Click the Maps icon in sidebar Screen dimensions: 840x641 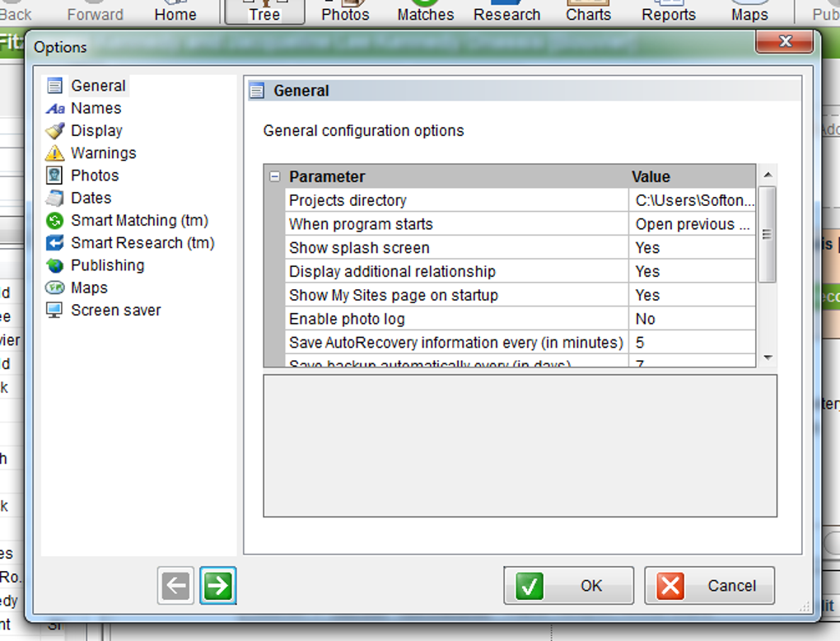point(54,288)
